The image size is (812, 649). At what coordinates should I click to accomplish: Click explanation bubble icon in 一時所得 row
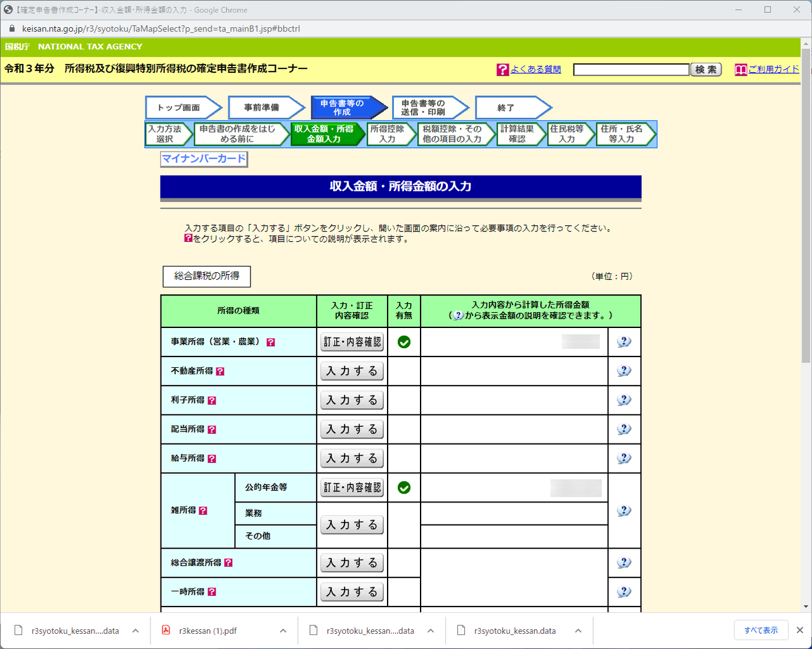pyautogui.click(x=624, y=592)
